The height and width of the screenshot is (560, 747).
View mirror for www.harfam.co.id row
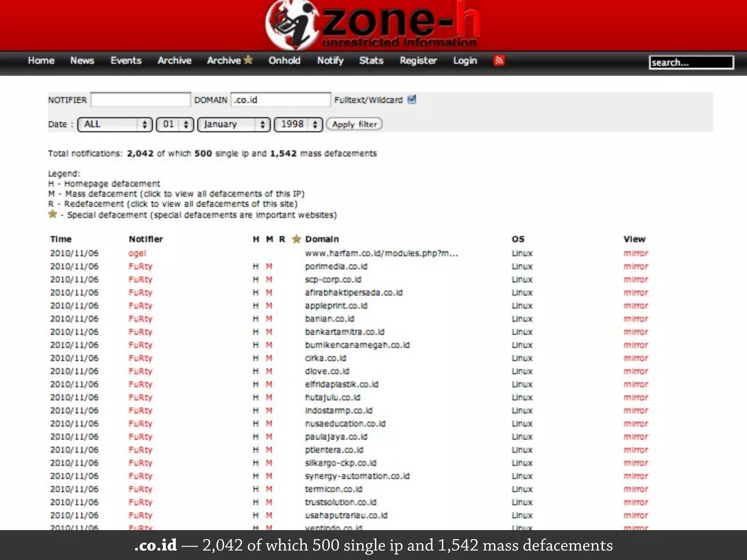tap(636, 253)
